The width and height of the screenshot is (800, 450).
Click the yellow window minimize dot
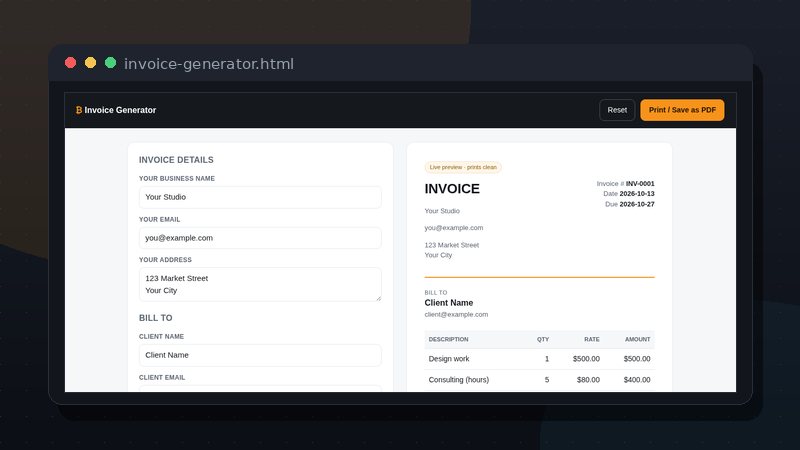coord(90,63)
